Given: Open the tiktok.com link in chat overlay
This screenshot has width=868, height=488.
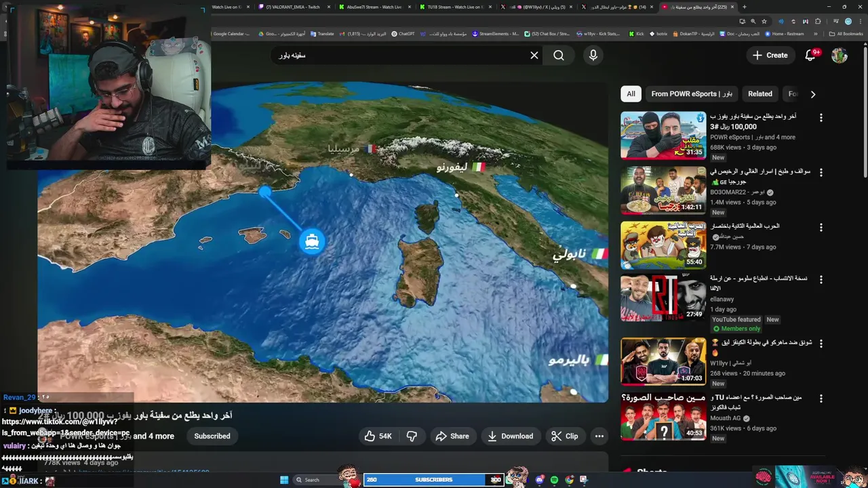Looking at the screenshot, I should tap(66, 427).
